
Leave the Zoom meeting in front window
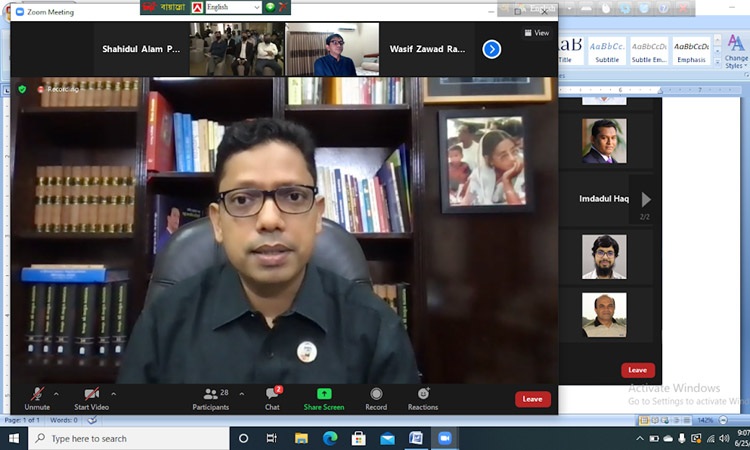click(x=532, y=399)
